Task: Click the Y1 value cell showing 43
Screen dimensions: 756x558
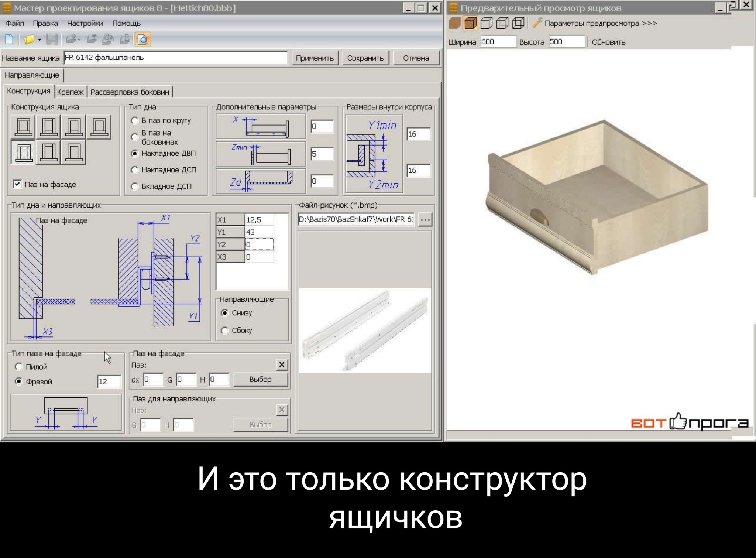Action: 260,232
